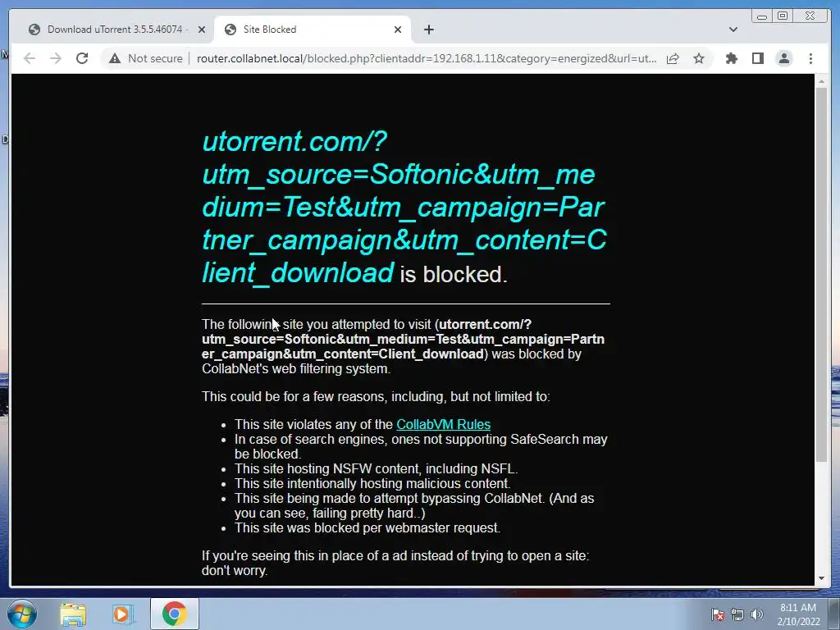Click the Chrome taskbar button
Screen dimensions: 840x630
point(175,614)
